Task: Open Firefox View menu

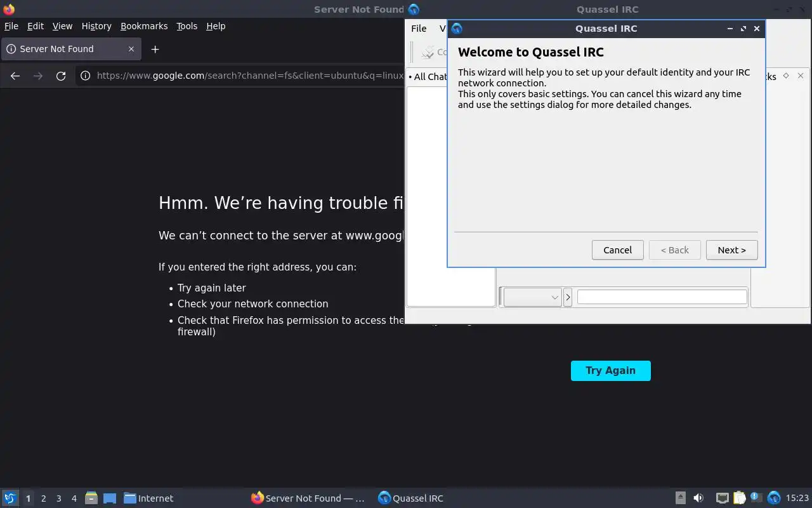Action: [x=62, y=26]
